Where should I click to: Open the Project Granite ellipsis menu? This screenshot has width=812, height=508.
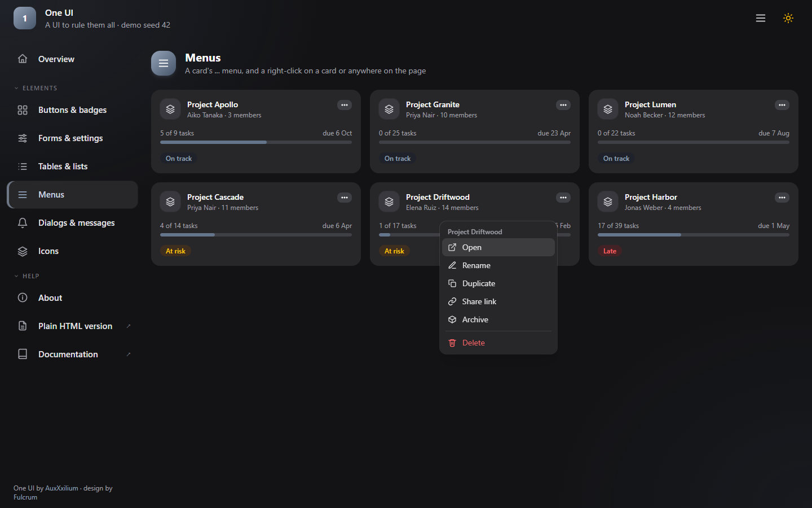(563, 105)
